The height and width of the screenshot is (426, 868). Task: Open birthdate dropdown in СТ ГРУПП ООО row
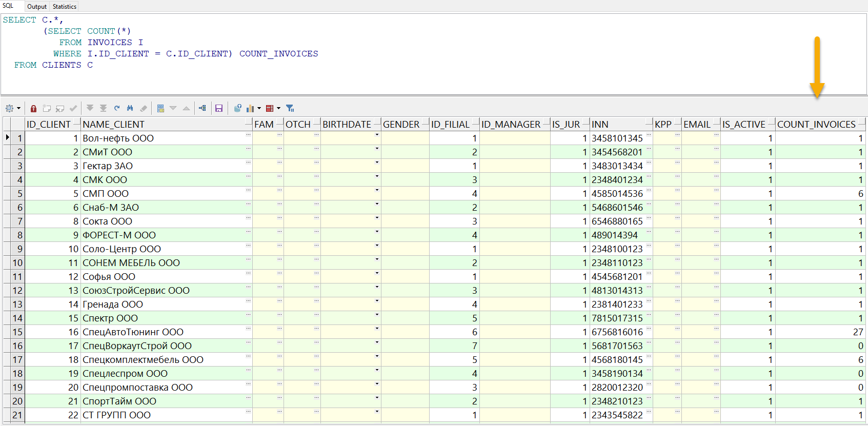[377, 412]
